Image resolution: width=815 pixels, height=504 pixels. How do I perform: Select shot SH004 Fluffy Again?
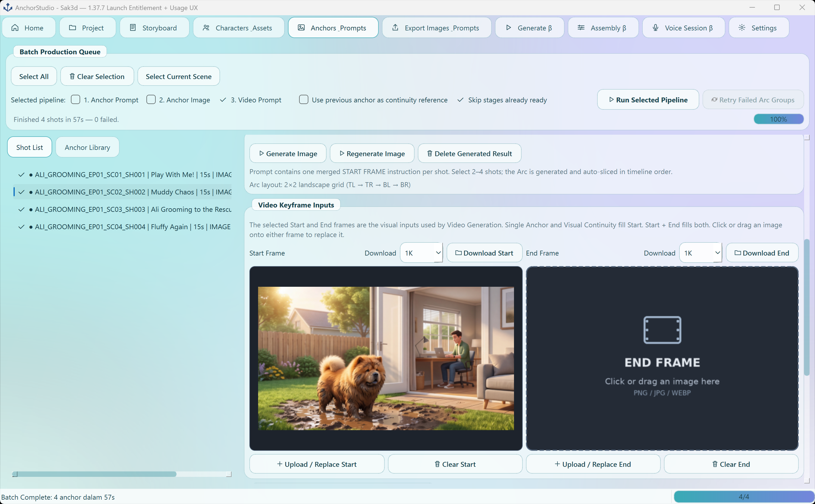(x=122, y=227)
